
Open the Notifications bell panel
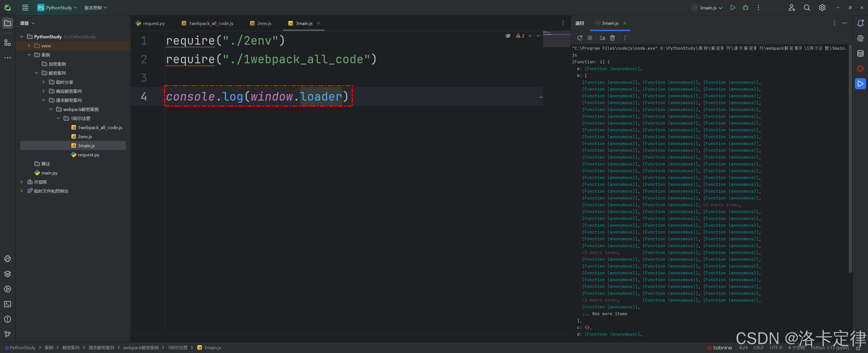860,23
